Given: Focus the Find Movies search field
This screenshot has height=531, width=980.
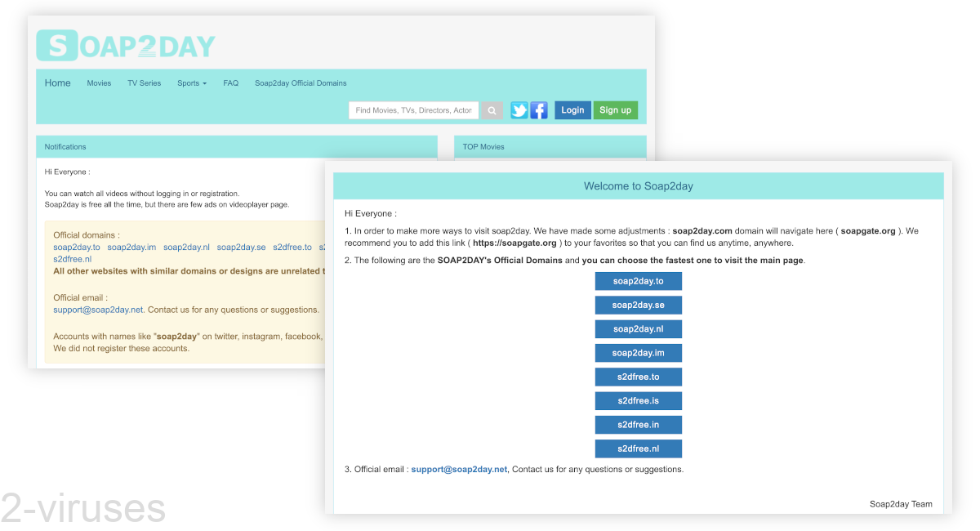Looking at the screenshot, I should click(x=414, y=110).
